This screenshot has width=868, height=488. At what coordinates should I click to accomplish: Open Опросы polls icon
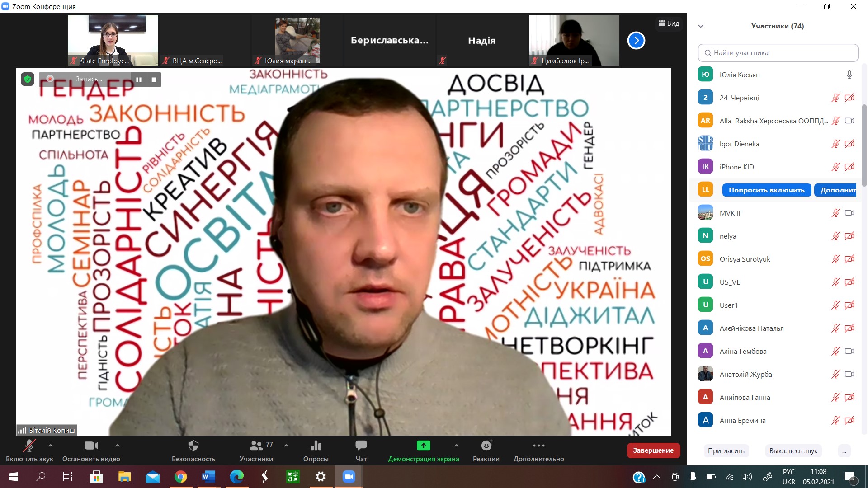click(316, 450)
